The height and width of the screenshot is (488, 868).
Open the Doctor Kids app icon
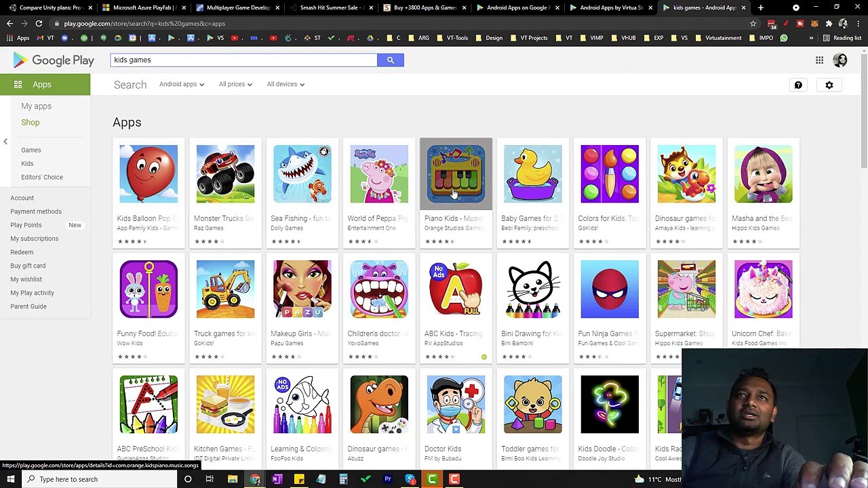point(456,404)
